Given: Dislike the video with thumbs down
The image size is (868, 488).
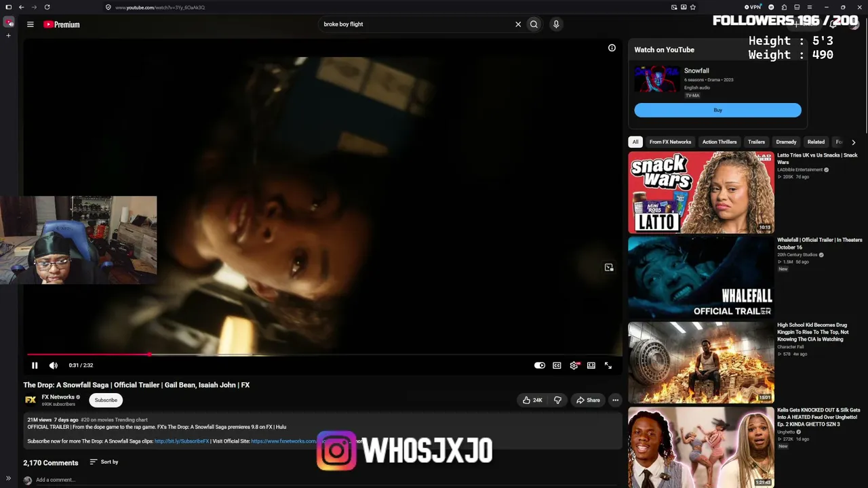Looking at the screenshot, I should click(557, 400).
